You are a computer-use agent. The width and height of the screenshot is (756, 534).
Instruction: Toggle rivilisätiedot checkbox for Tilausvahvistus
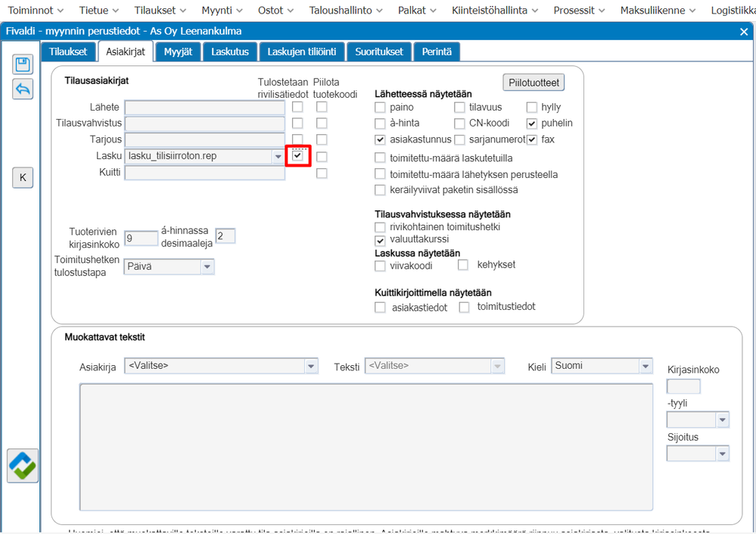297,123
